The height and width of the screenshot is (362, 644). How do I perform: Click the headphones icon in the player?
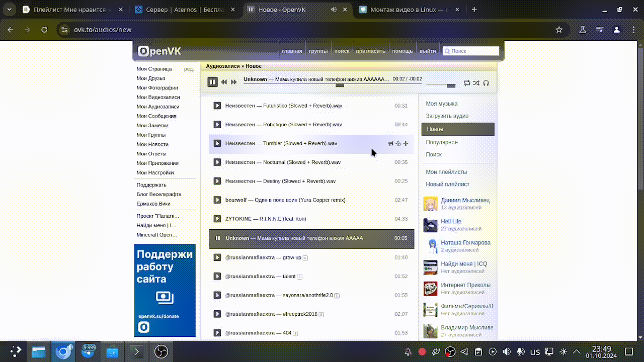486,83
